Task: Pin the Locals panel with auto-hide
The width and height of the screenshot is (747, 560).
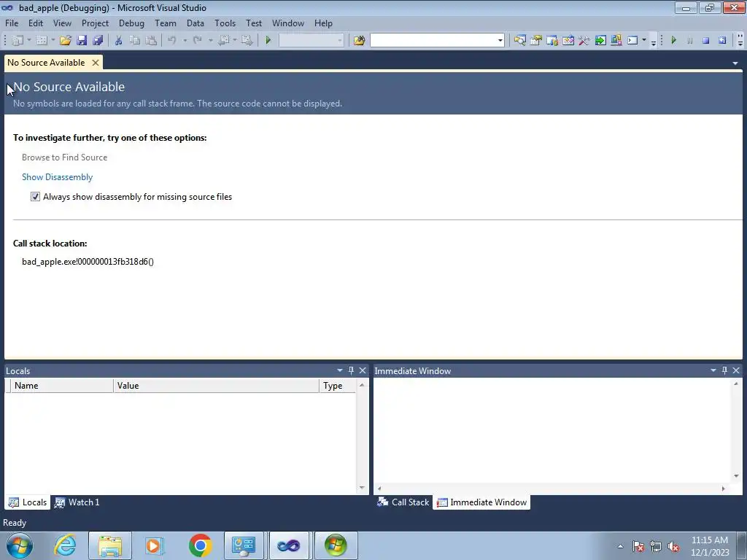Action: (x=351, y=370)
